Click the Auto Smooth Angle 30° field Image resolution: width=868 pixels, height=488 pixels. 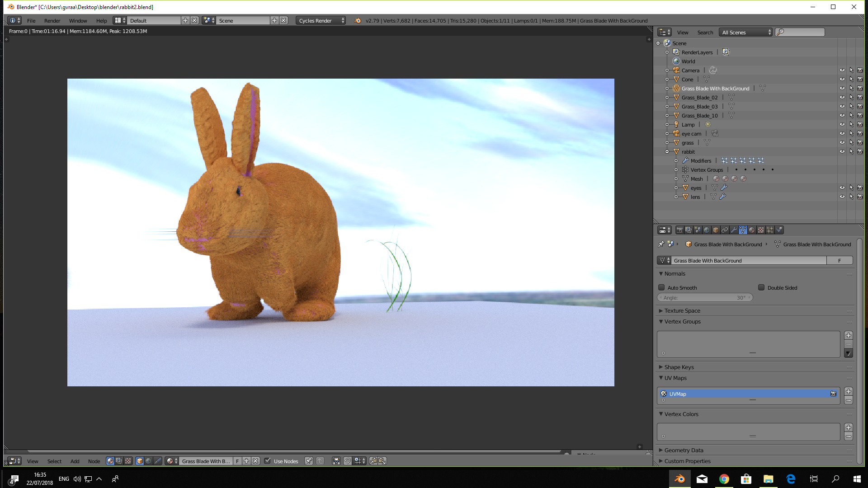(x=705, y=298)
